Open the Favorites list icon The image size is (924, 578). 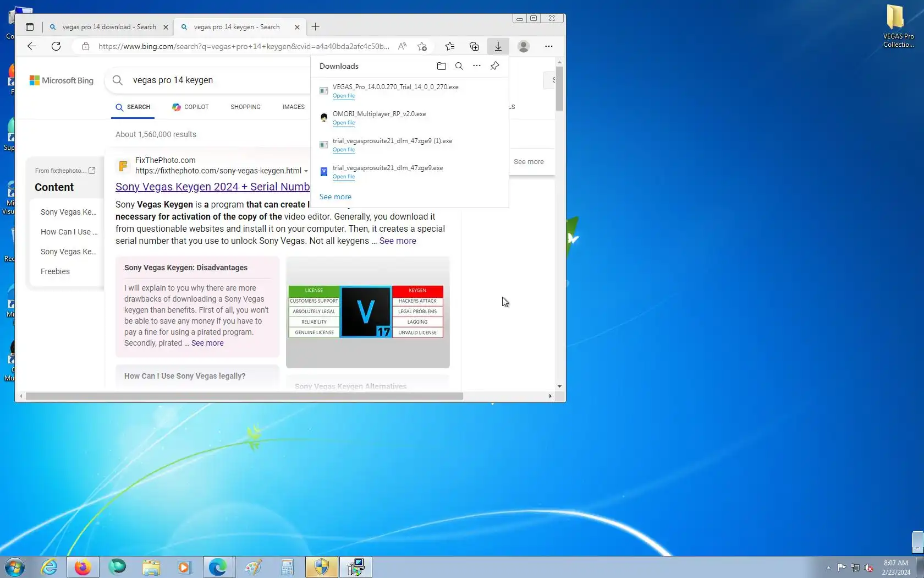coord(450,46)
